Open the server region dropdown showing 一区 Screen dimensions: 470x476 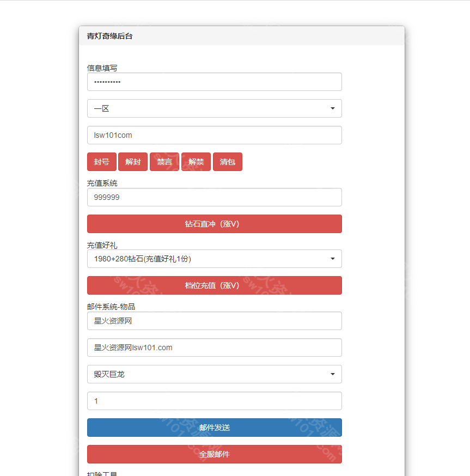(x=214, y=108)
